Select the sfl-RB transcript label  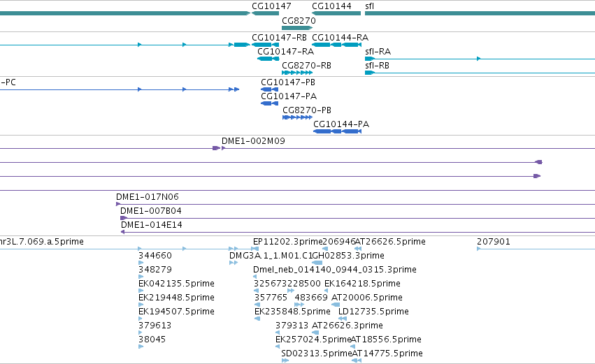pyautogui.click(x=377, y=66)
